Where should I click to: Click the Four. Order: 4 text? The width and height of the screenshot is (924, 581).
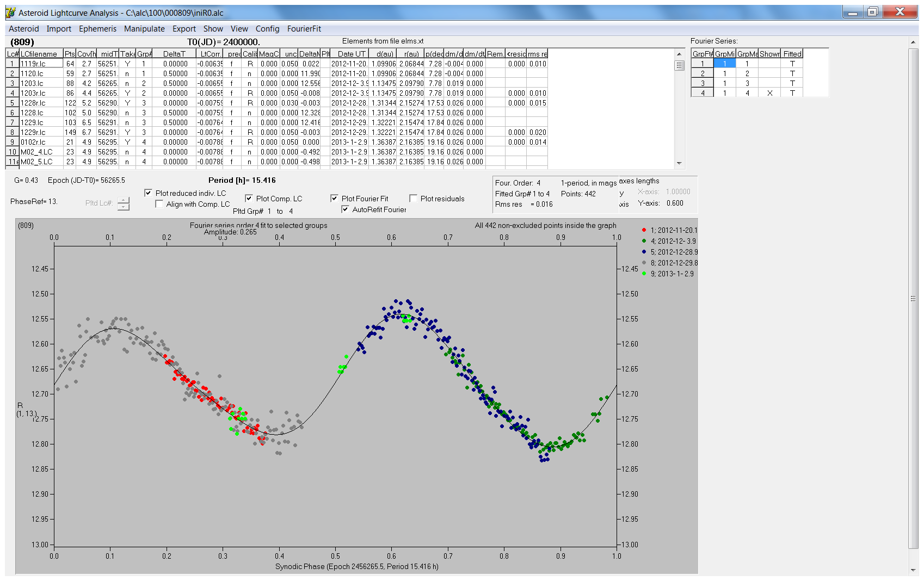[518, 183]
